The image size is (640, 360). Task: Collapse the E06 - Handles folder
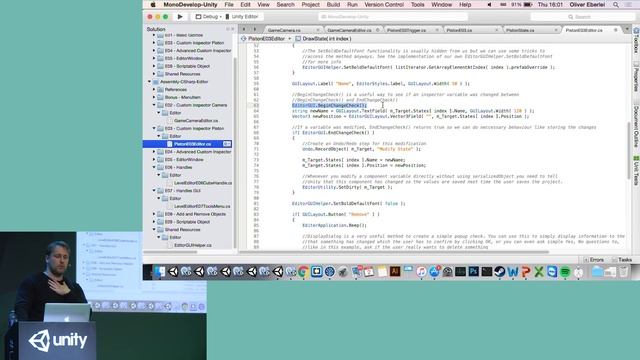(x=154, y=167)
